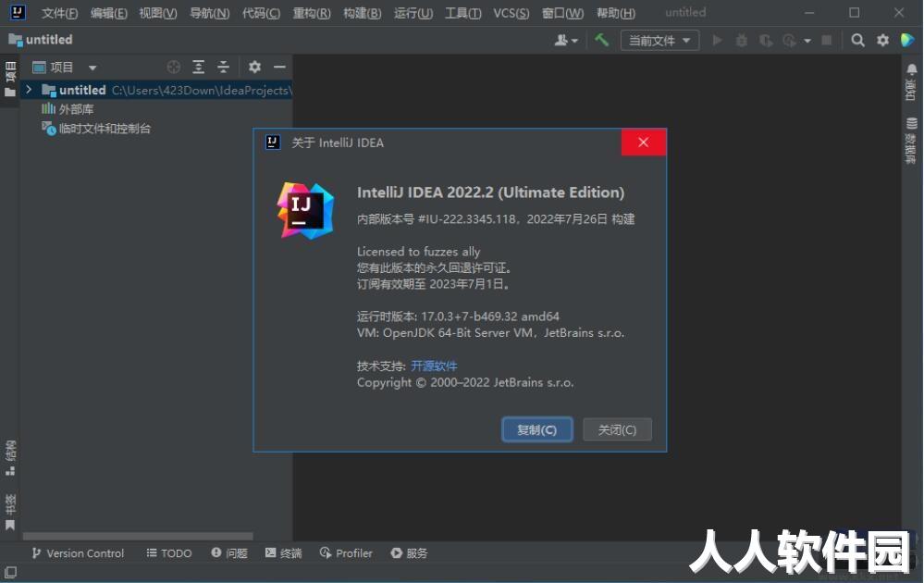924x583 pixels.
Task: Open the File menu
Action: point(59,13)
